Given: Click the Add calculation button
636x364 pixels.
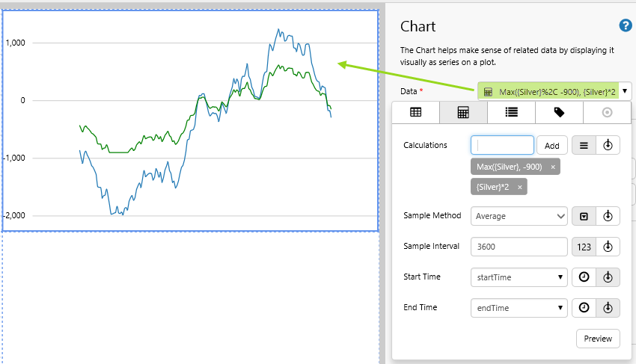Looking at the screenshot, I should 551,145.
